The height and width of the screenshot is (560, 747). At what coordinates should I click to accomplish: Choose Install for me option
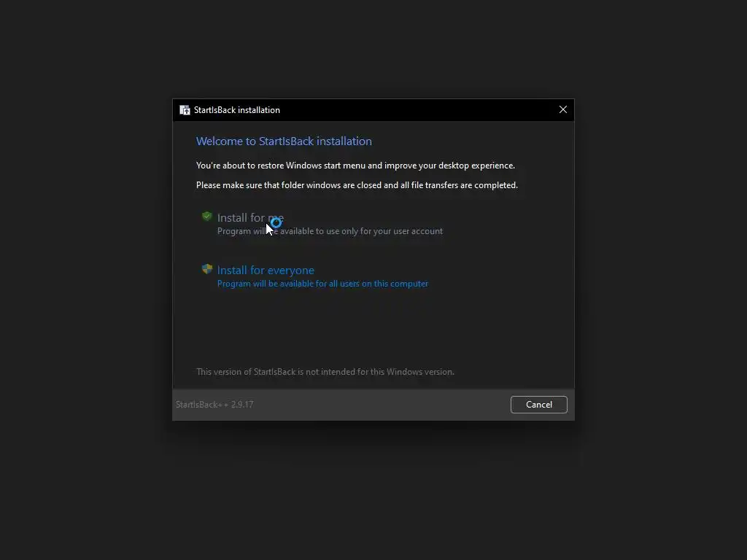(x=322, y=224)
